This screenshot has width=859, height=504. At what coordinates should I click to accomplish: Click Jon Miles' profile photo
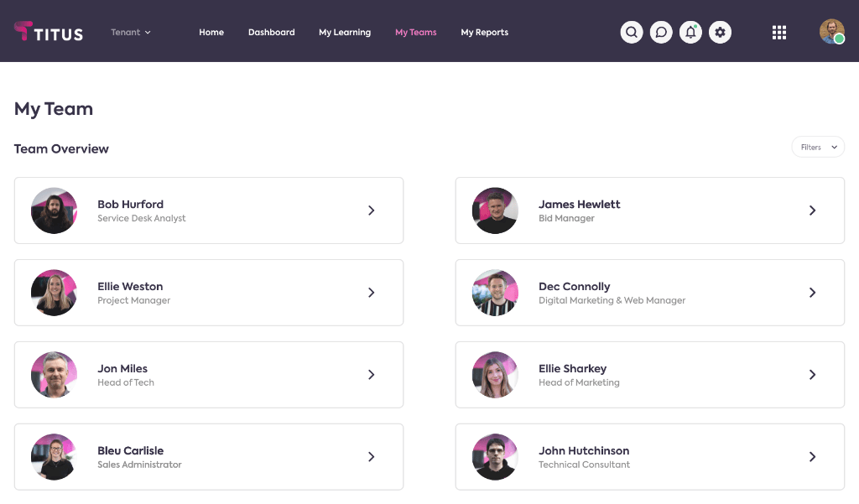coord(54,375)
